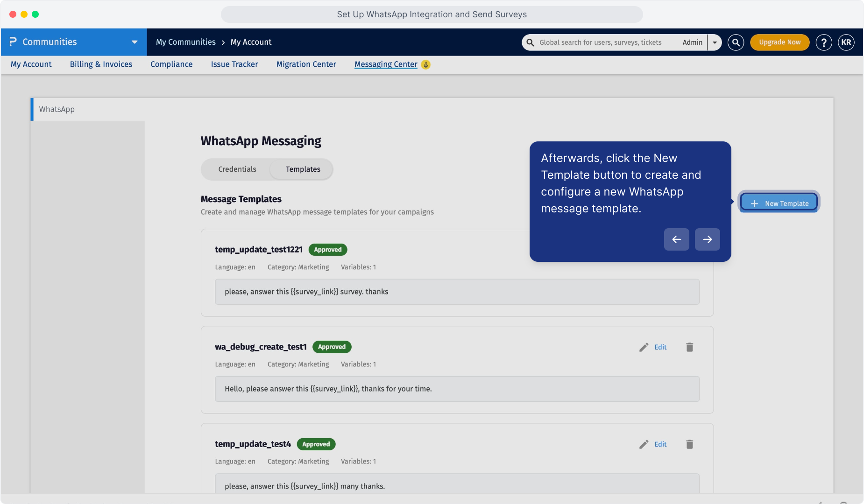Screen dimensions: 864x504
Task: Open the My Account tab
Action: [x=31, y=64]
